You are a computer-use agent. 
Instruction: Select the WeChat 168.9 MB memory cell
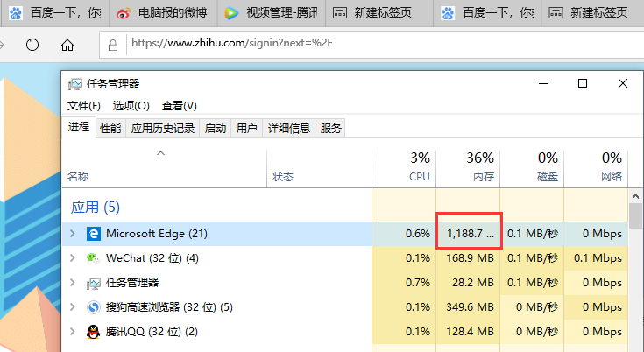(468, 258)
